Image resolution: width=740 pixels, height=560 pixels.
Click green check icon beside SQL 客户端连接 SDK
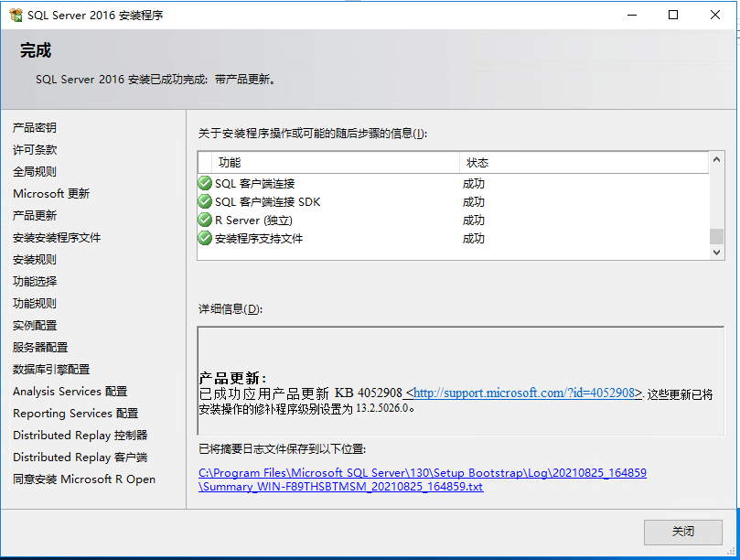205,201
